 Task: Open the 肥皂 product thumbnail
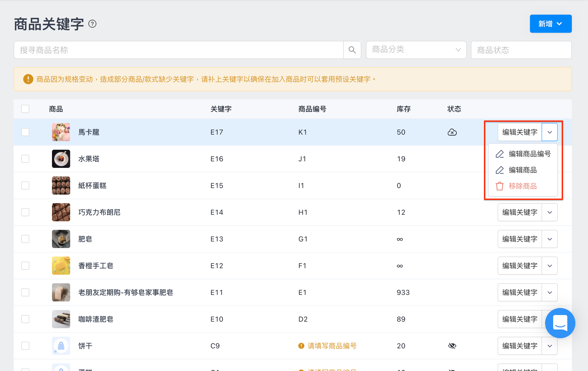tap(61, 239)
